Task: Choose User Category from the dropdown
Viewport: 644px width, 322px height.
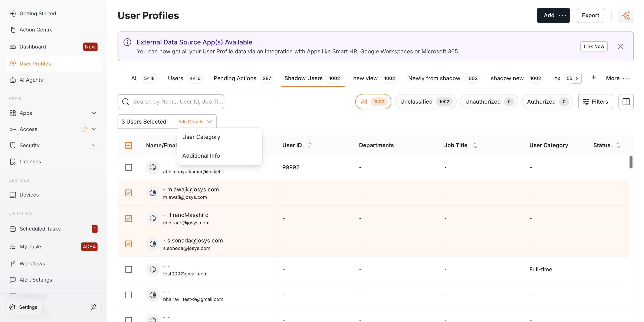Action: (x=220, y=137)
